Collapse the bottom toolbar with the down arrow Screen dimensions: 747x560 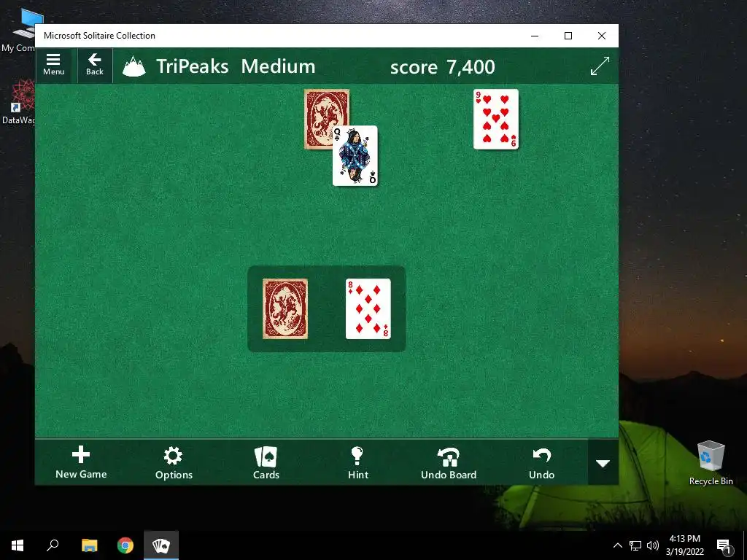click(603, 463)
